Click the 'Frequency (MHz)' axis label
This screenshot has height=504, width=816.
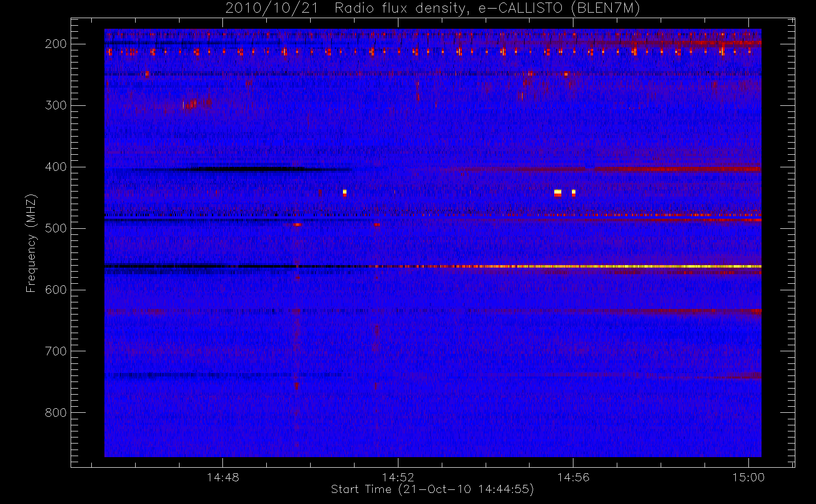click(x=31, y=243)
